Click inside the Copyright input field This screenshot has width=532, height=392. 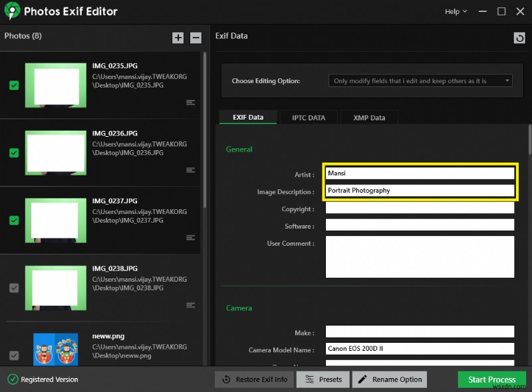[420, 207]
